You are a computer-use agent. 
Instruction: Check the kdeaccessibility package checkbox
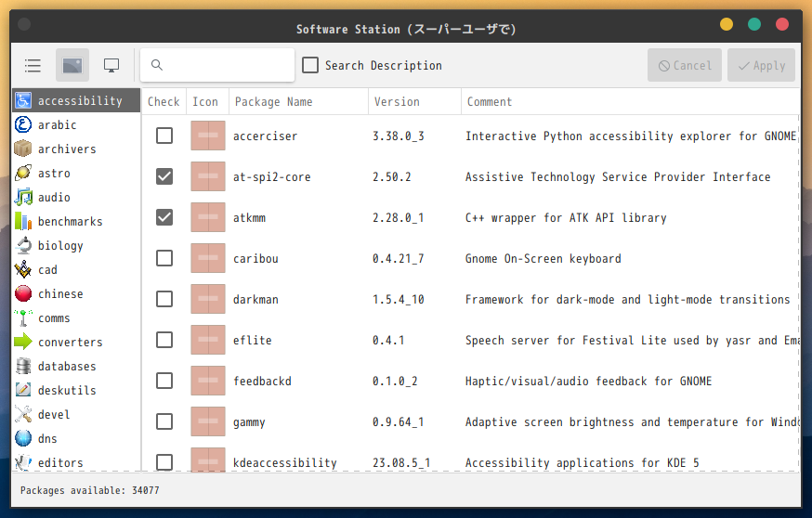tap(164, 462)
